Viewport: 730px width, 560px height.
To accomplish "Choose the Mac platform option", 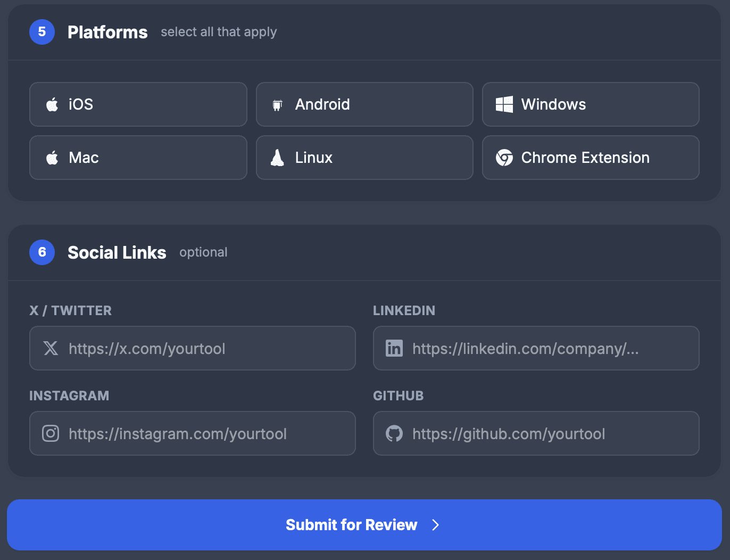I will [x=138, y=158].
